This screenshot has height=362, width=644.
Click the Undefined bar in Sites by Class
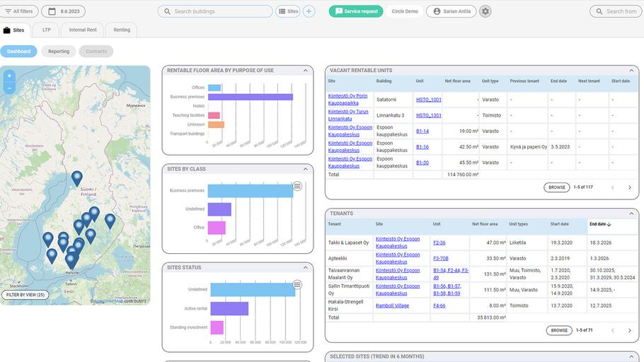click(219, 209)
